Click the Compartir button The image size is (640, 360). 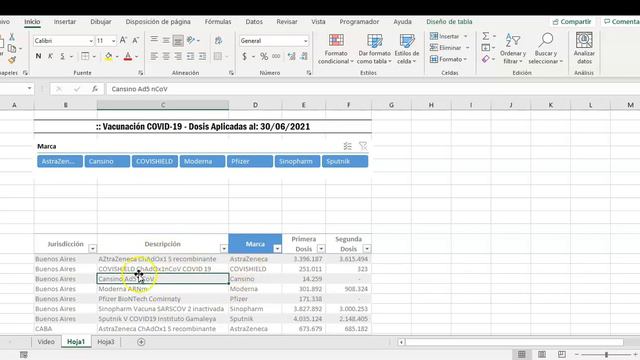[x=571, y=22]
